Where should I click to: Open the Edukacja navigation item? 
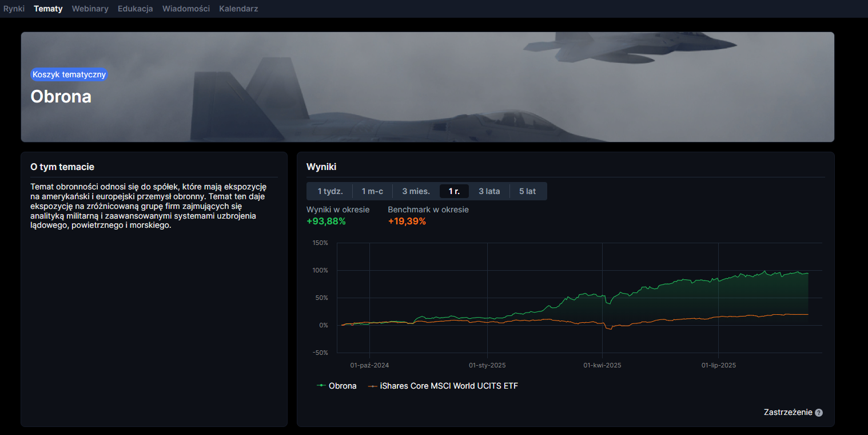click(135, 9)
